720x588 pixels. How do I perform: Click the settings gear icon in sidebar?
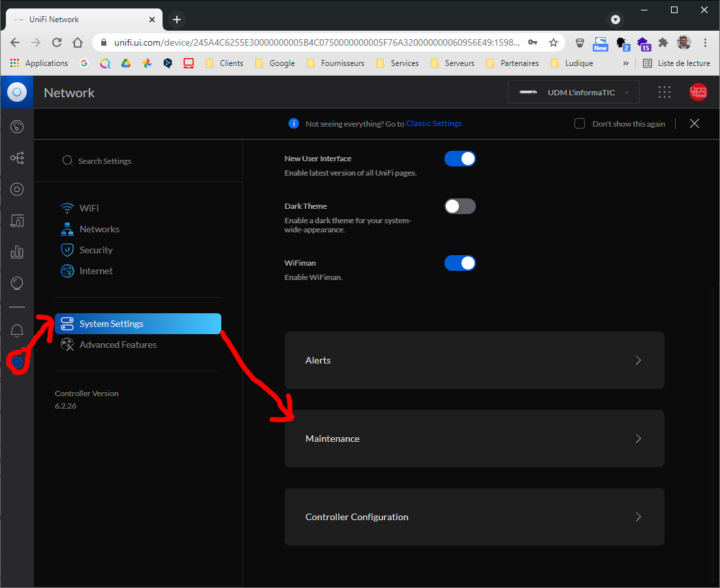17,362
